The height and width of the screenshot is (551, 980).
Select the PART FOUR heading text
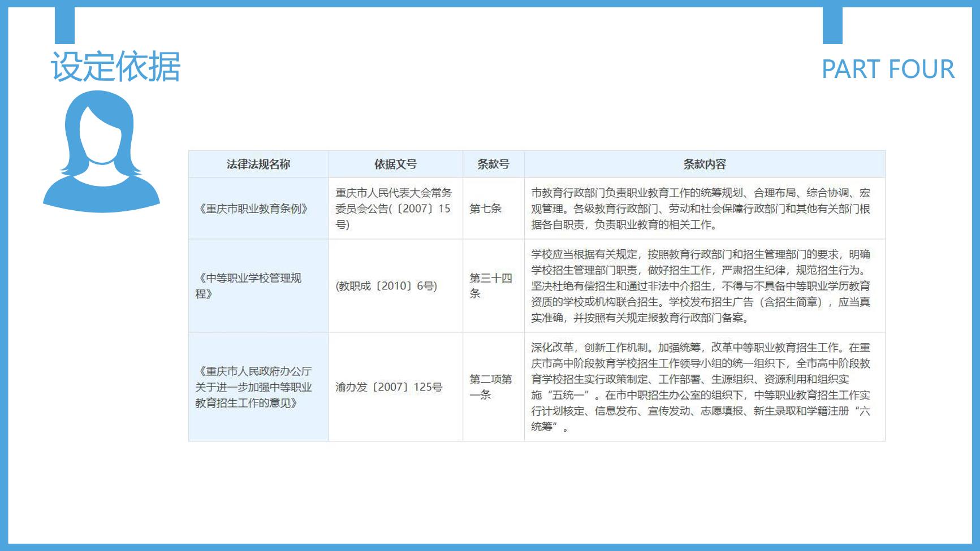point(888,70)
